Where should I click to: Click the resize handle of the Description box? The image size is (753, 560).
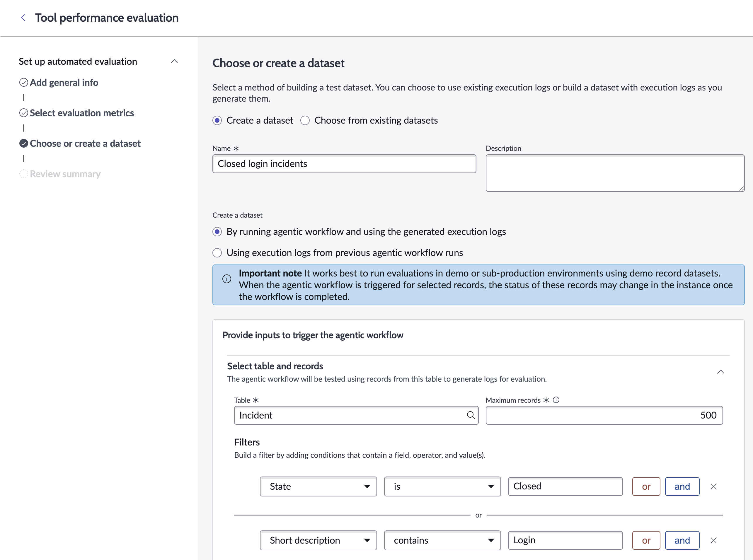click(742, 189)
